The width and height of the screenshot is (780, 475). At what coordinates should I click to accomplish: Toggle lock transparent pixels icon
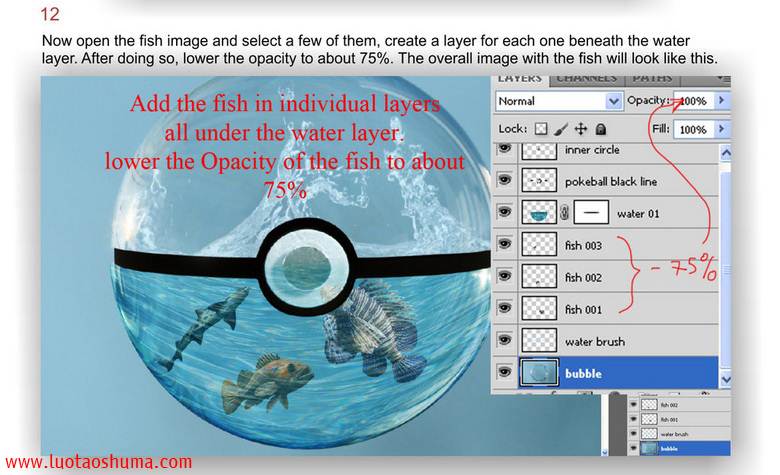[541, 129]
